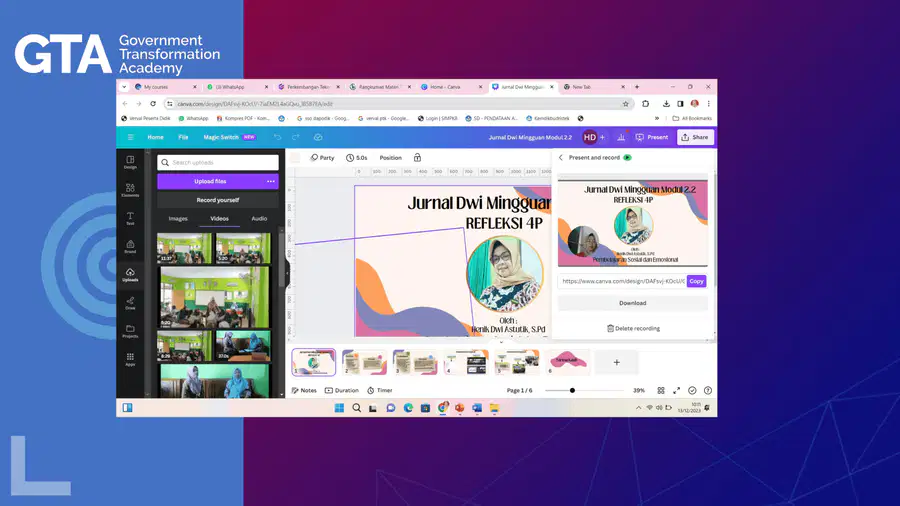Switch to the Images tab
This screenshot has height=506, width=900.
click(x=178, y=219)
